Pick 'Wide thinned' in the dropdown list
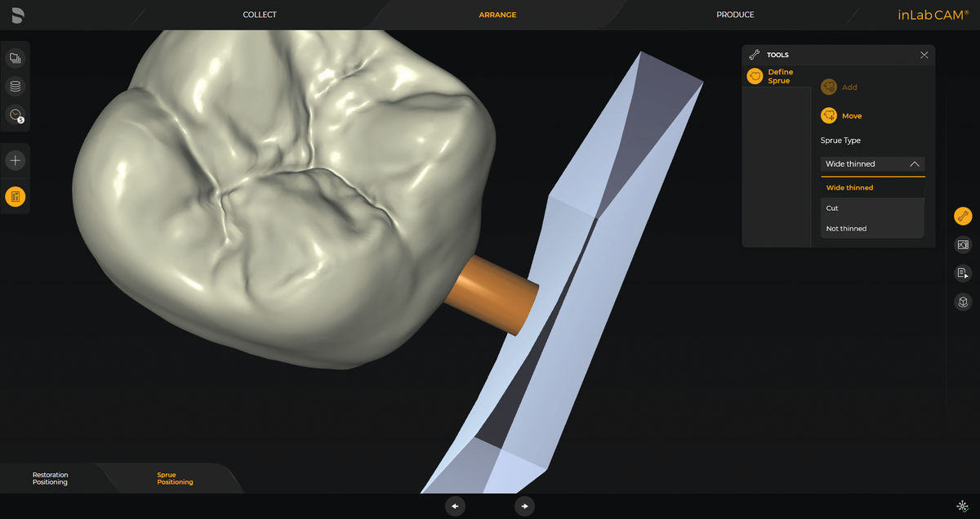This screenshot has width=980, height=519. click(x=849, y=188)
